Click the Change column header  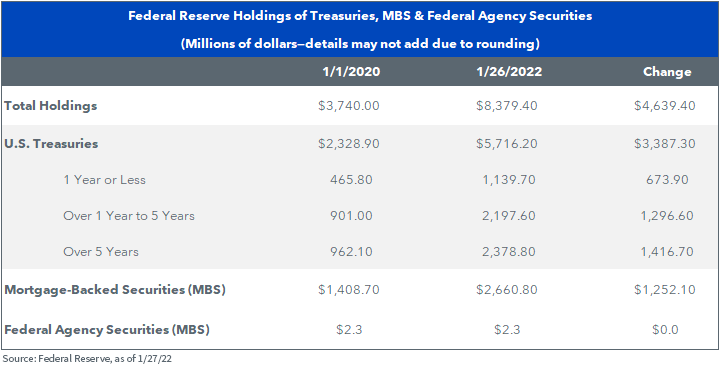(x=667, y=72)
